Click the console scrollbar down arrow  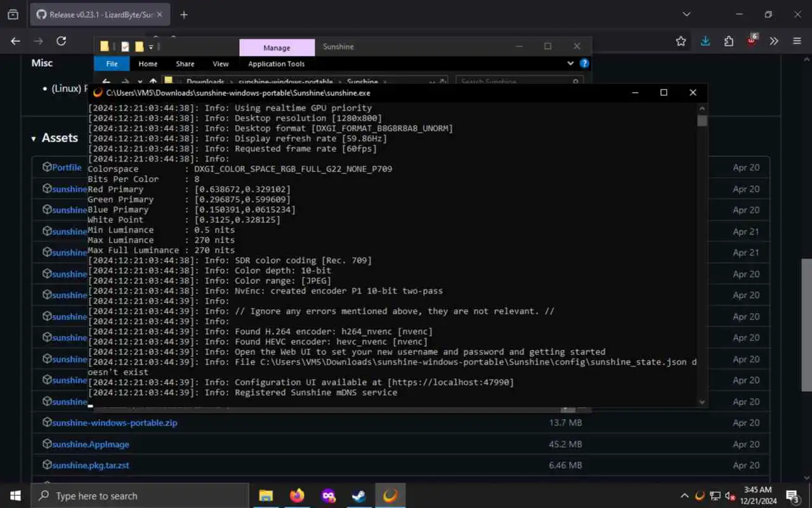coord(702,401)
